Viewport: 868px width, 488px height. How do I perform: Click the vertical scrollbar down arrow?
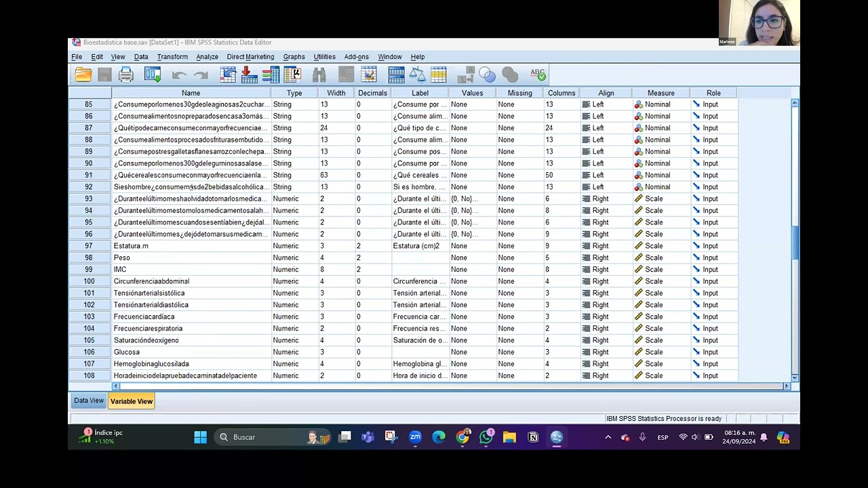795,378
